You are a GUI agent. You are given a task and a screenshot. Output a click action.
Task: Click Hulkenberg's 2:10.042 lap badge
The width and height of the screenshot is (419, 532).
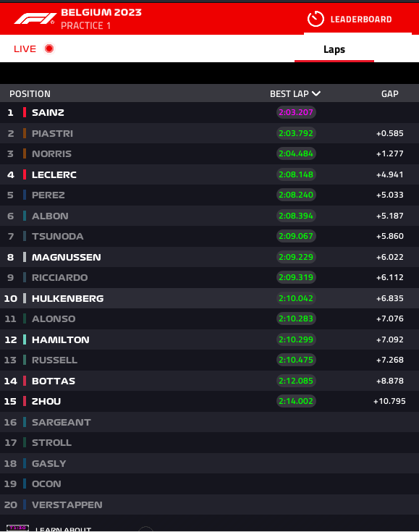coord(296,298)
